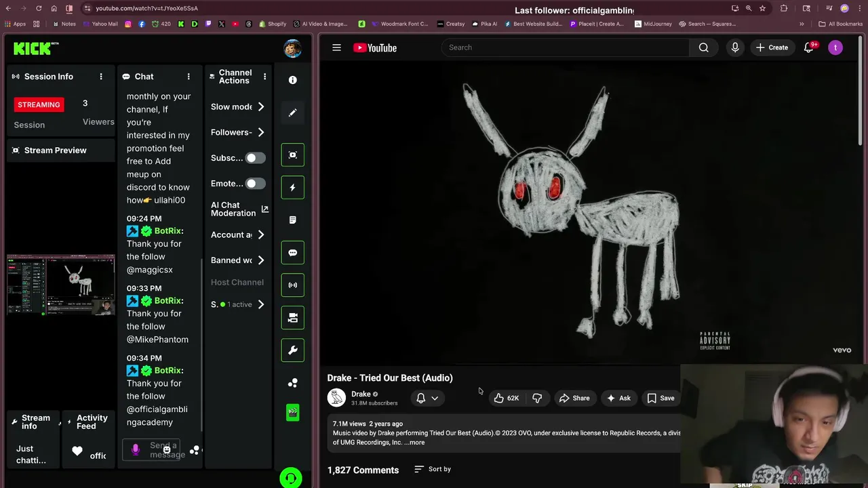The width and height of the screenshot is (868, 488).
Task: Open YouTube account avatar menu
Action: click(x=835, y=47)
